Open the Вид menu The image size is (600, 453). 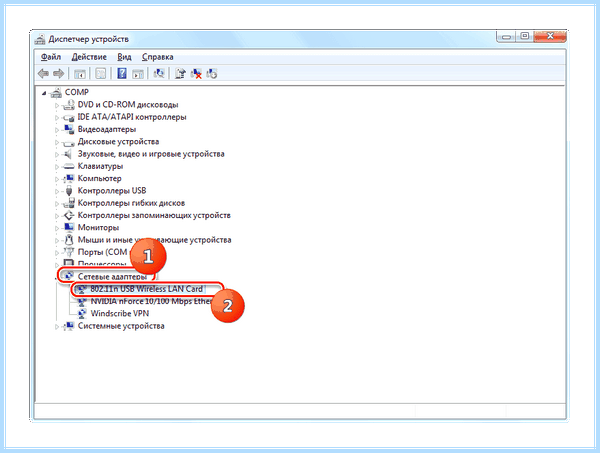[124, 57]
